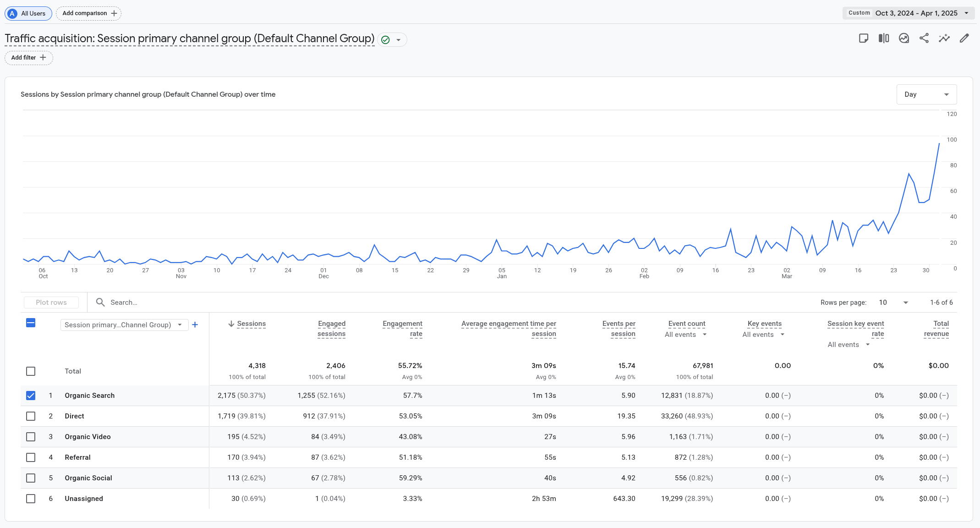Expand the report status dropdown arrow
The width and height of the screenshot is (980, 528).
click(399, 40)
